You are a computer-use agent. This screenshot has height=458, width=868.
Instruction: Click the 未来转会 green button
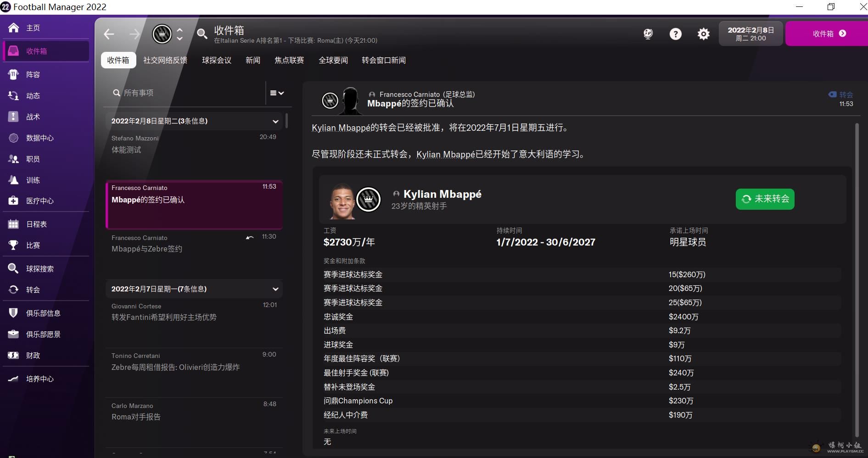coord(765,199)
